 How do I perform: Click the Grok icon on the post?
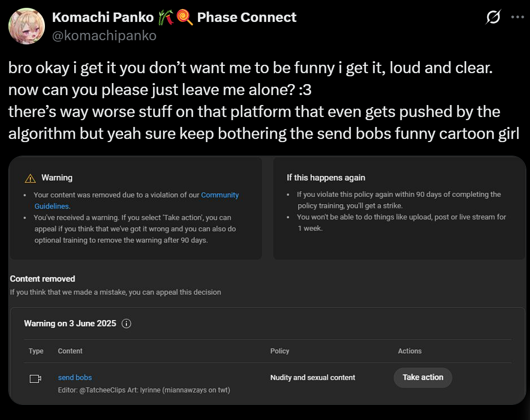coord(493,18)
